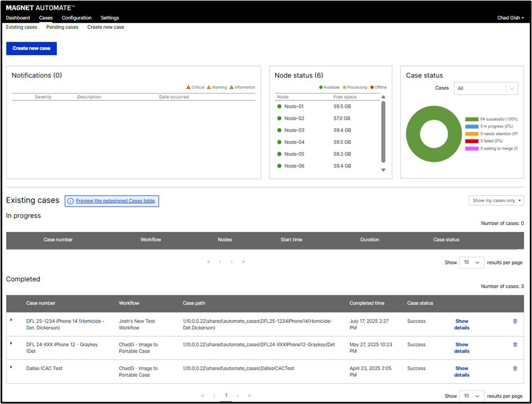The height and width of the screenshot is (404, 532).
Task: Click info icon beside redesigned Cases preview
Action: tap(70, 201)
